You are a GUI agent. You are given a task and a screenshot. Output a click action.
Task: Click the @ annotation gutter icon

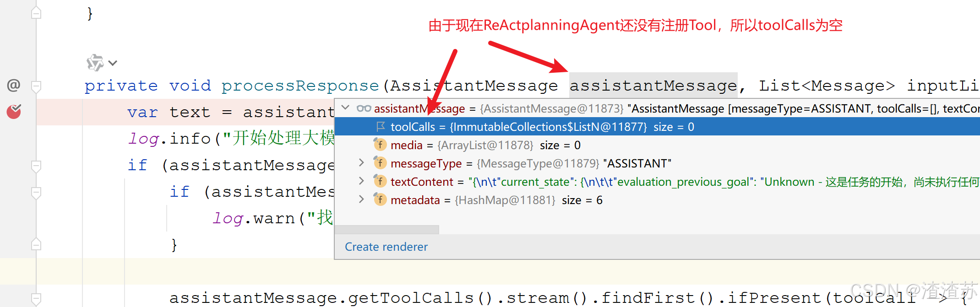coord(14,85)
